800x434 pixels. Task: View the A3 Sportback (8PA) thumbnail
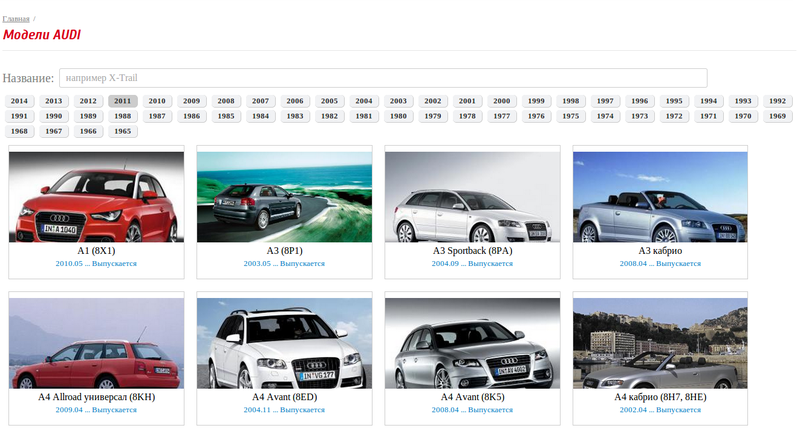472,197
